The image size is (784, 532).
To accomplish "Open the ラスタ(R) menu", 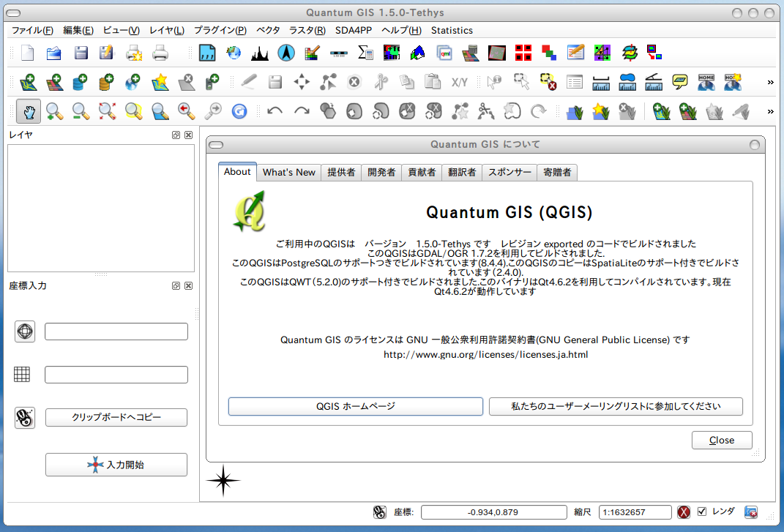I will click(x=307, y=31).
